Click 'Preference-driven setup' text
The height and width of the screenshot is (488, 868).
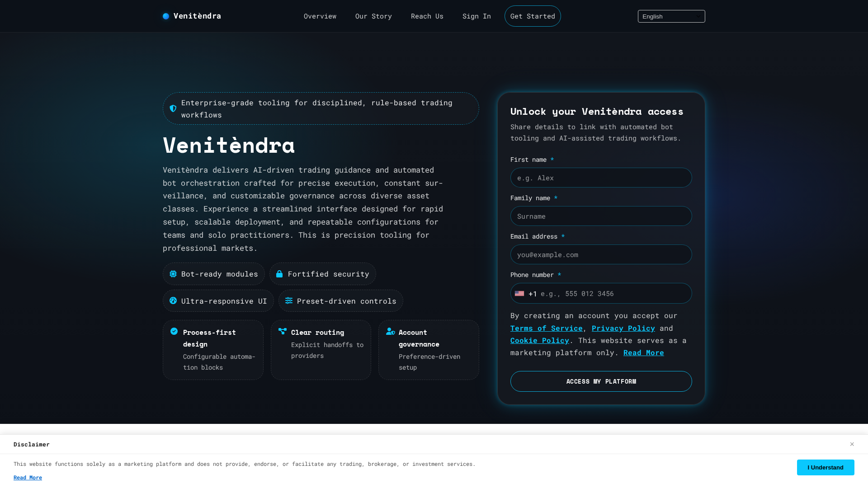point(429,362)
